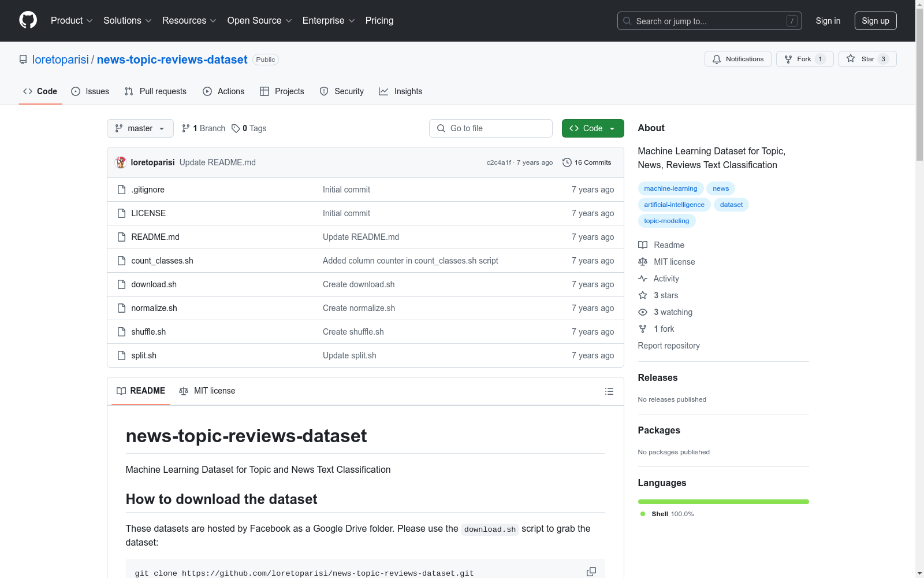Click the bell icon in Notifications

[717, 59]
